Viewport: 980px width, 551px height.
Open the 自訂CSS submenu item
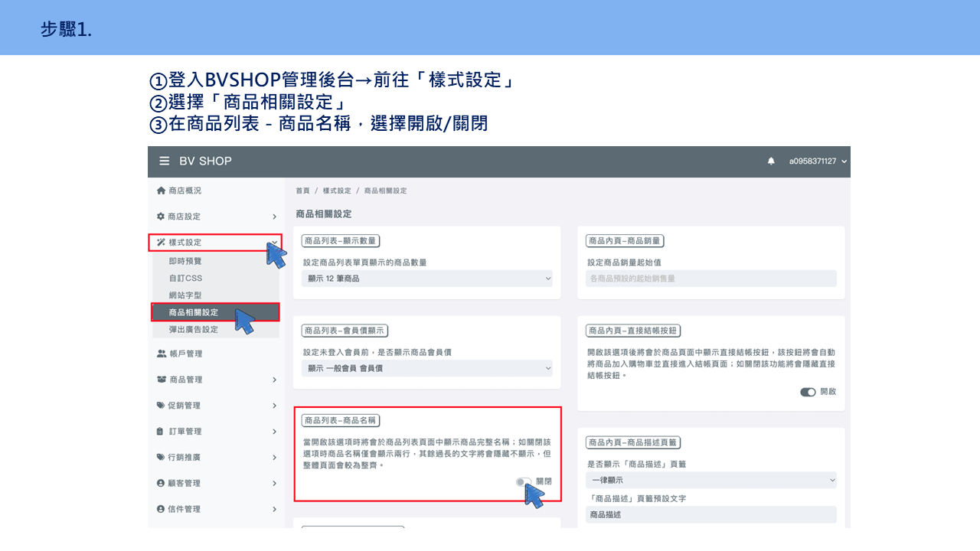point(185,278)
